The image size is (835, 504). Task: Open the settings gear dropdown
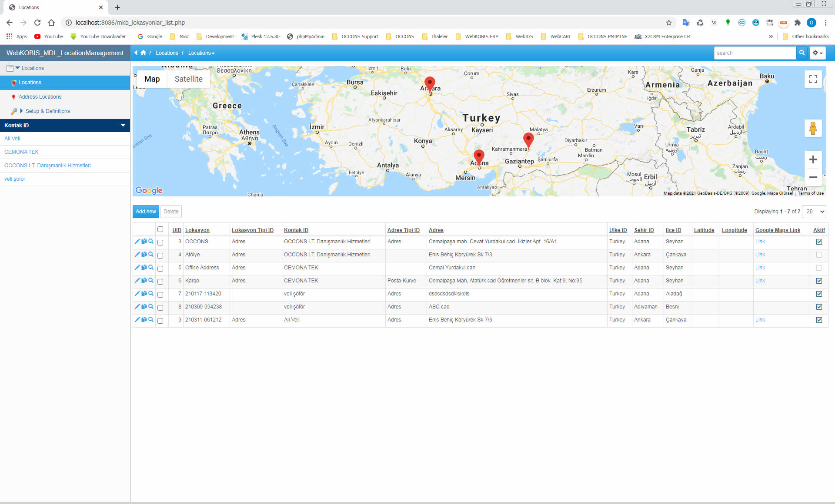(818, 53)
